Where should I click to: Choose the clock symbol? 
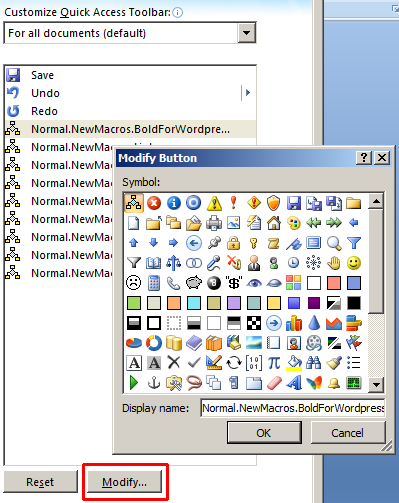pyautogui.click(x=294, y=263)
